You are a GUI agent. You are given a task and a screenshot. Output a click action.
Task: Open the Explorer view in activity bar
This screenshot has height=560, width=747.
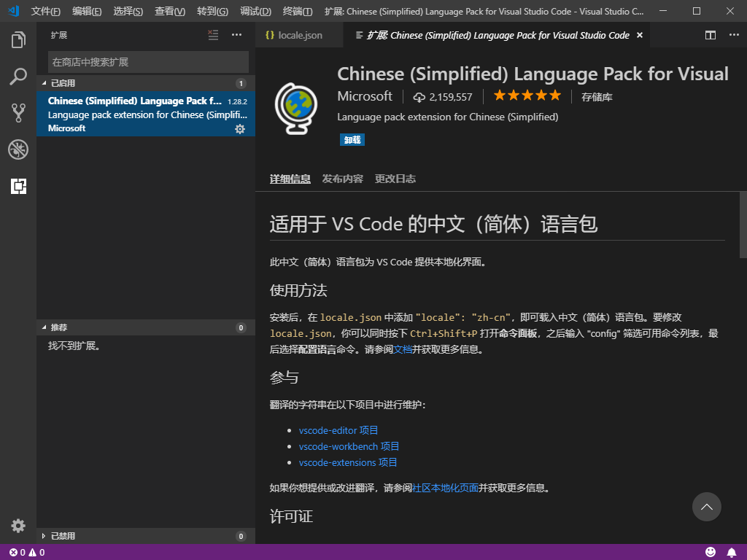point(18,39)
